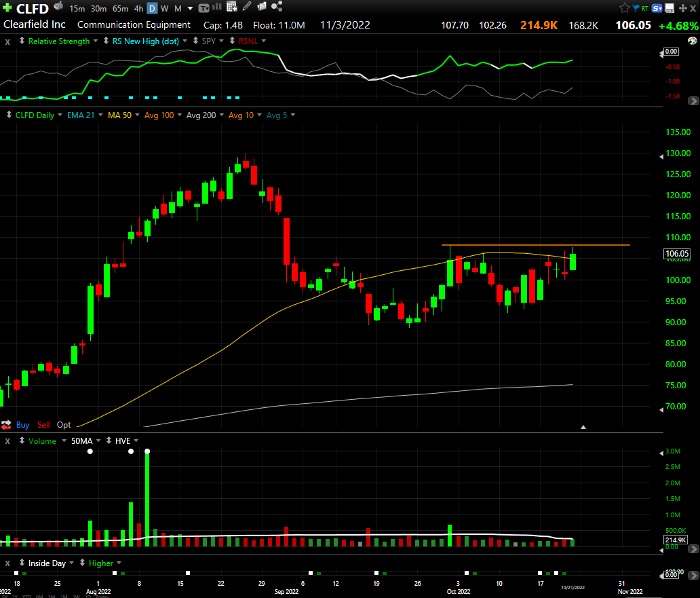Image resolution: width=700 pixels, height=598 pixels.
Task: Switch to Weekly W timeframe
Action: click(x=164, y=9)
